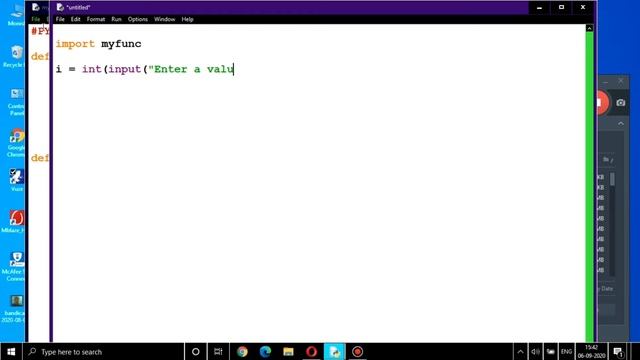This screenshot has width=640, height=360.
Task: Maximize the untitled editor window
Action: pos(561,7)
